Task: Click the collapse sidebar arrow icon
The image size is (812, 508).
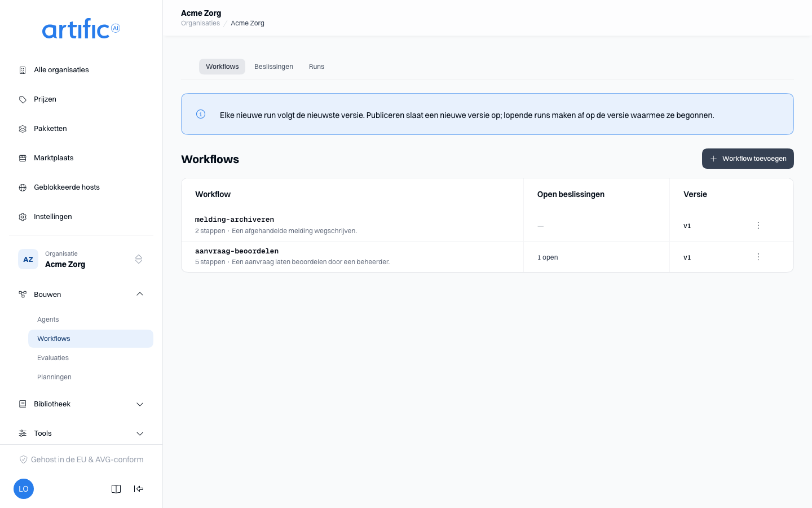Action: pyautogui.click(x=139, y=489)
